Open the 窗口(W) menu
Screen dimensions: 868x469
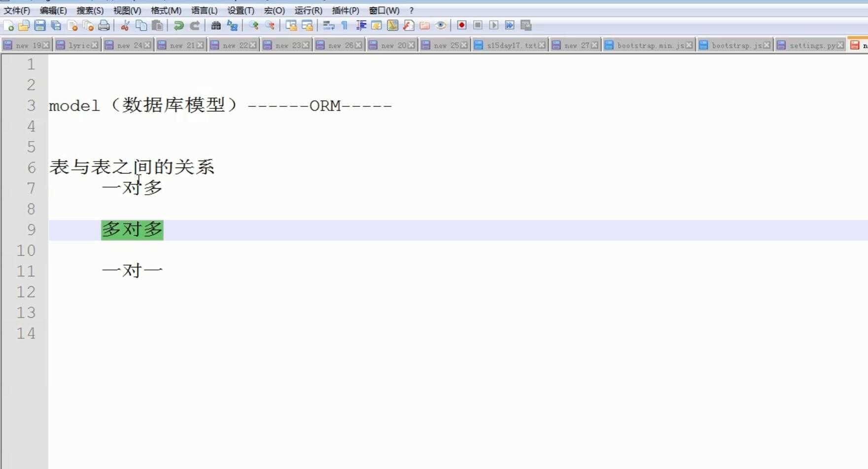point(384,10)
